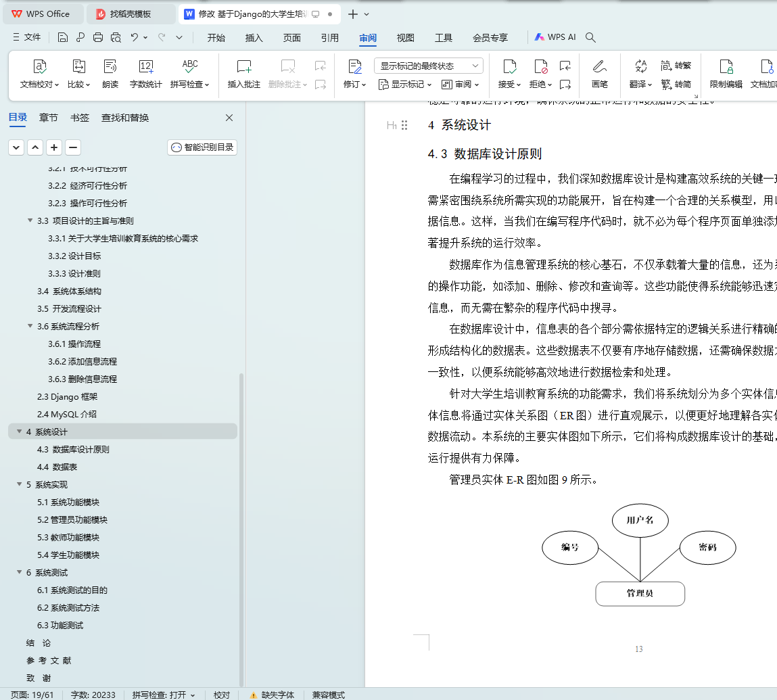The width and height of the screenshot is (777, 700).
Task: Click the print preview icon
Action: (x=116, y=37)
